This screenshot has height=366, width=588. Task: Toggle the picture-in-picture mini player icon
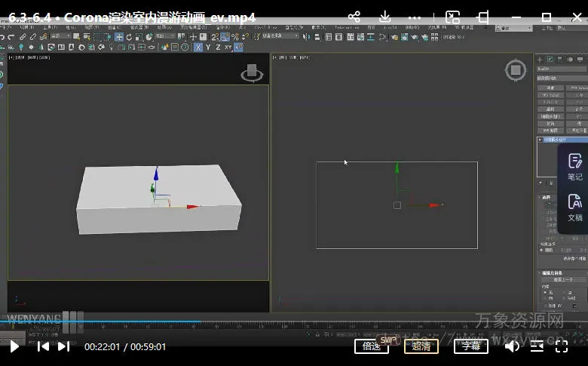tap(452, 17)
